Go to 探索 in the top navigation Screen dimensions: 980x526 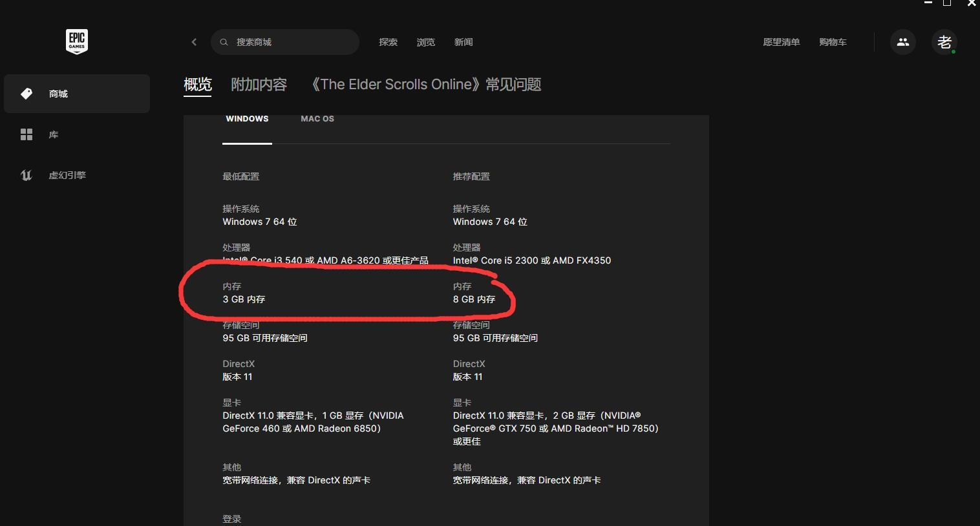coord(388,42)
